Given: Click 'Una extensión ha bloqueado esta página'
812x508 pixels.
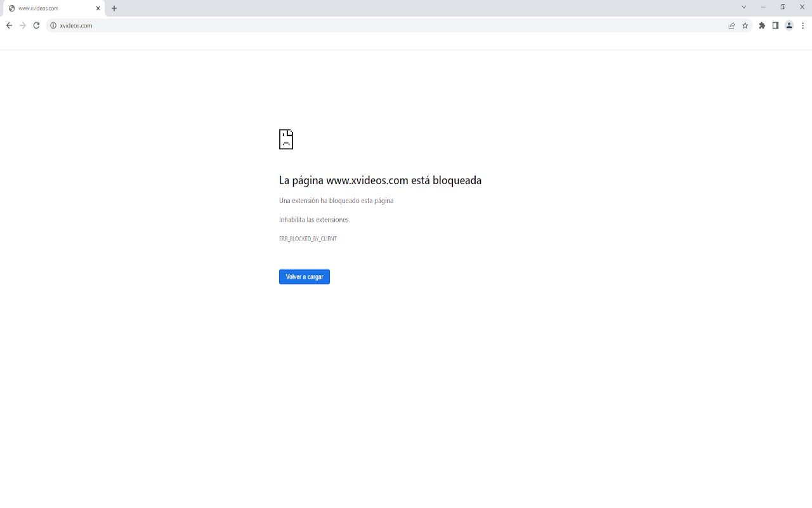Looking at the screenshot, I should [x=336, y=201].
